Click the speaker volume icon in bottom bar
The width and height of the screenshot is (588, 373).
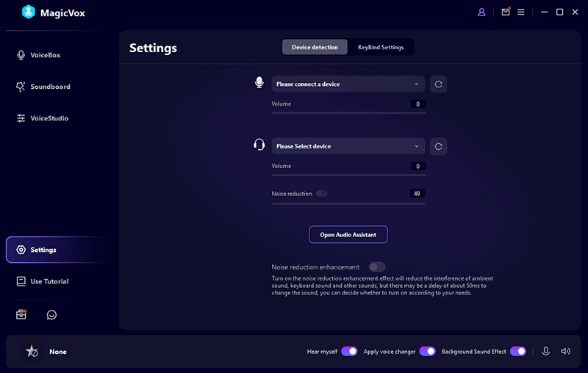(x=565, y=352)
